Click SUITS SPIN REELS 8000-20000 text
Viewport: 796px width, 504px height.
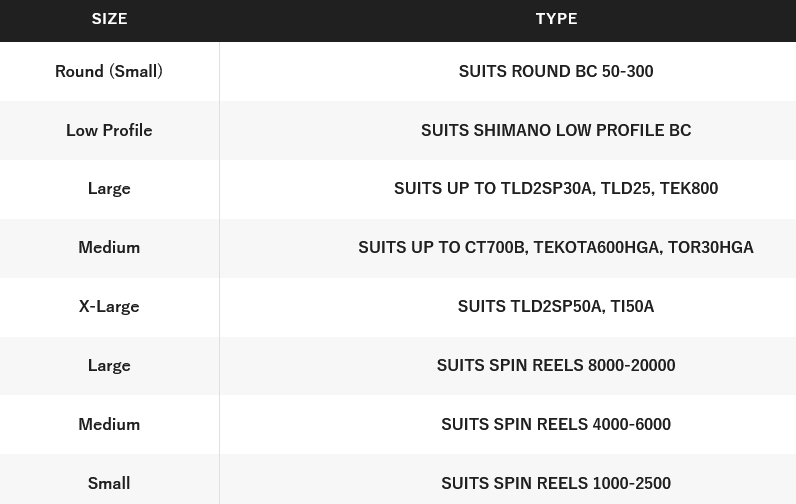[x=556, y=365]
